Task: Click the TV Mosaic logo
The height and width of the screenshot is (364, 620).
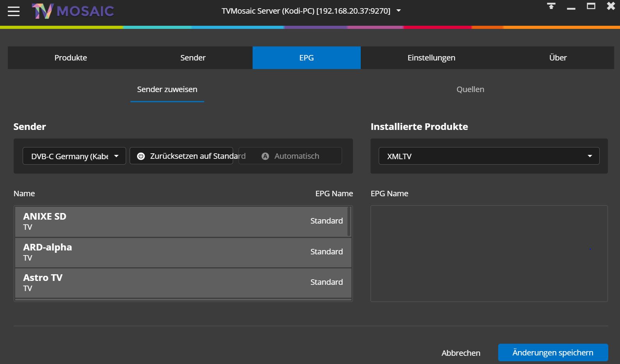Action: click(x=73, y=11)
